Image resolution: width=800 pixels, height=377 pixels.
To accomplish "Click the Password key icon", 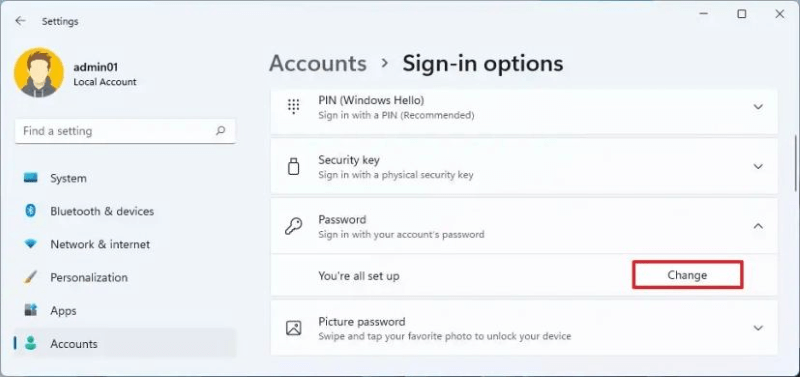I will (x=293, y=226).
